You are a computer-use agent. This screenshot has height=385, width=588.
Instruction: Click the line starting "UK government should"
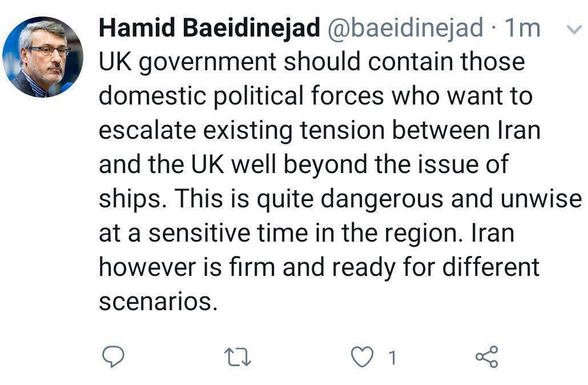pos(311,62)
